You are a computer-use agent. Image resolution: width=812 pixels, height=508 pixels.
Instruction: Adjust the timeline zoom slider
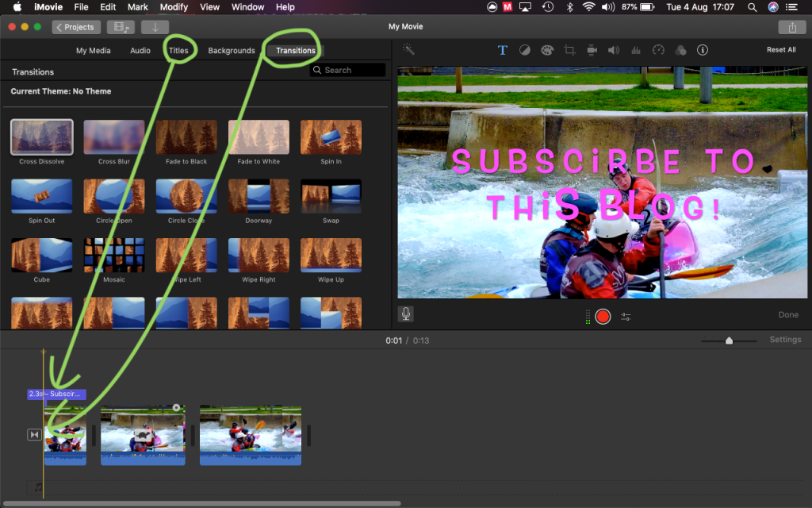729,341
